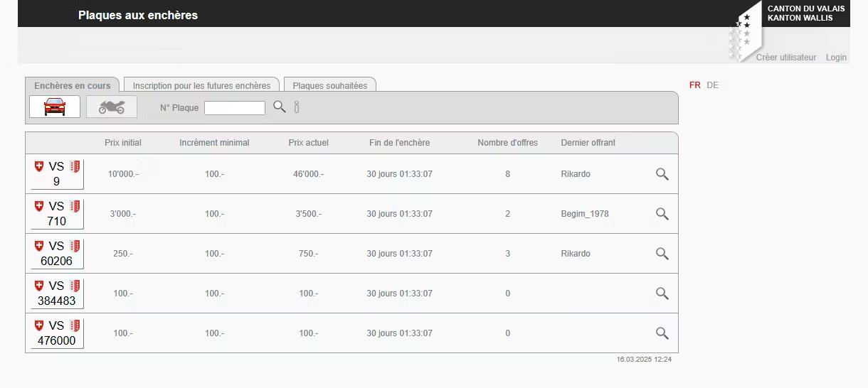
Task: Click the Canton du Valais logo
Action: click(x=788, y=28)
